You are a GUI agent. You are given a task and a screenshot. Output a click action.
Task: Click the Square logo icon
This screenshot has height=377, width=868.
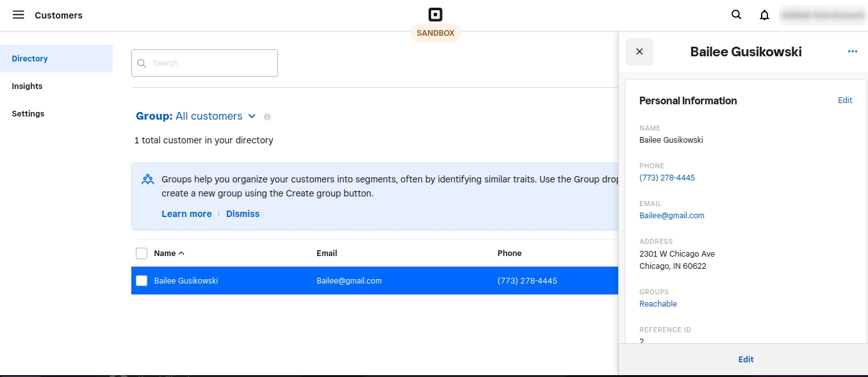click(x=436, y=15)
